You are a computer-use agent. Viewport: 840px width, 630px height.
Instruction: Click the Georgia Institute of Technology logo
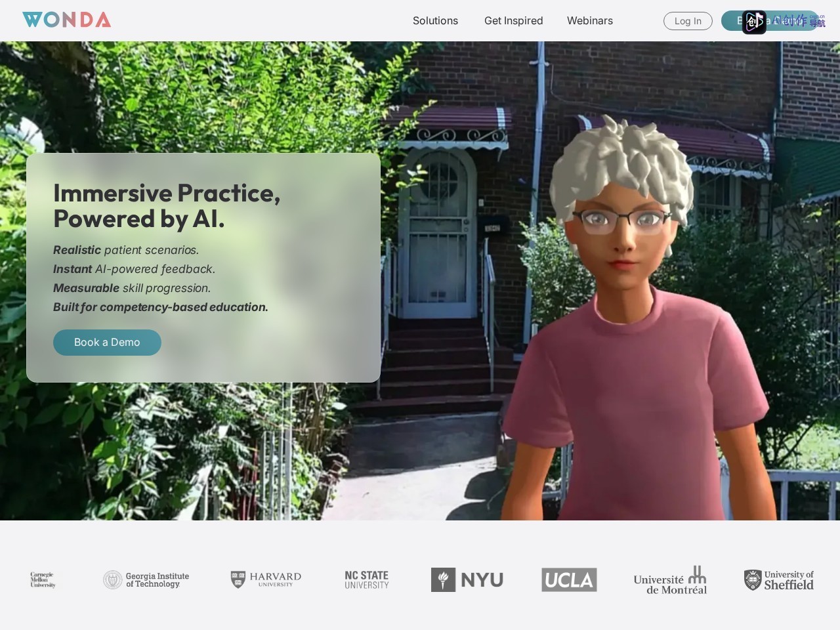tap(146, 580)
